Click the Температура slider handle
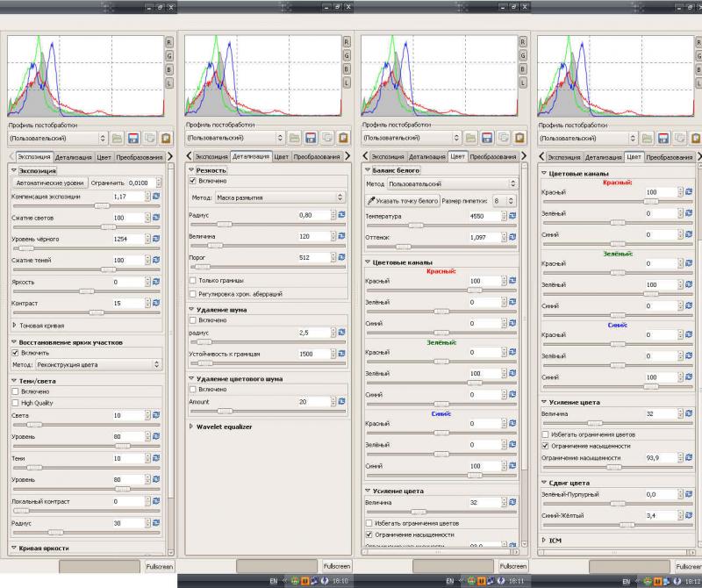 tap(415, 226)
